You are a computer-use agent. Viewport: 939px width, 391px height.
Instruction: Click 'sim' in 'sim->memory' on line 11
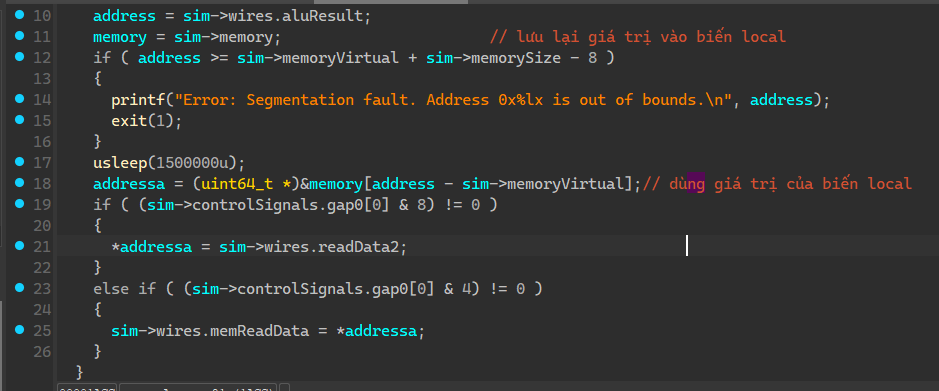(187, 37)
